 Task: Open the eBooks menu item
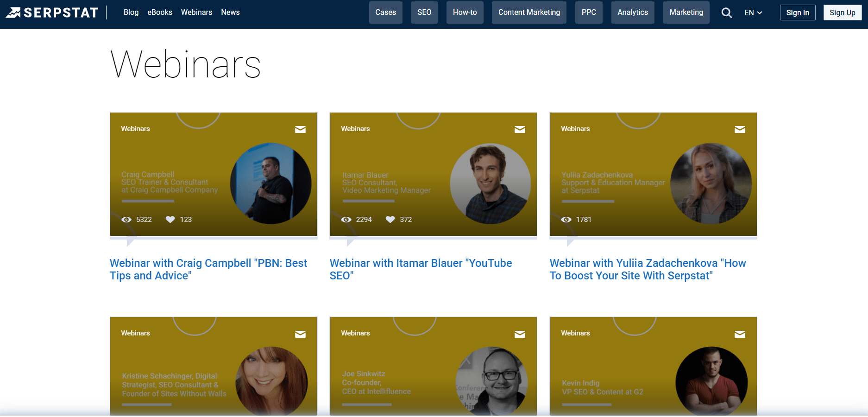(160, 13)
